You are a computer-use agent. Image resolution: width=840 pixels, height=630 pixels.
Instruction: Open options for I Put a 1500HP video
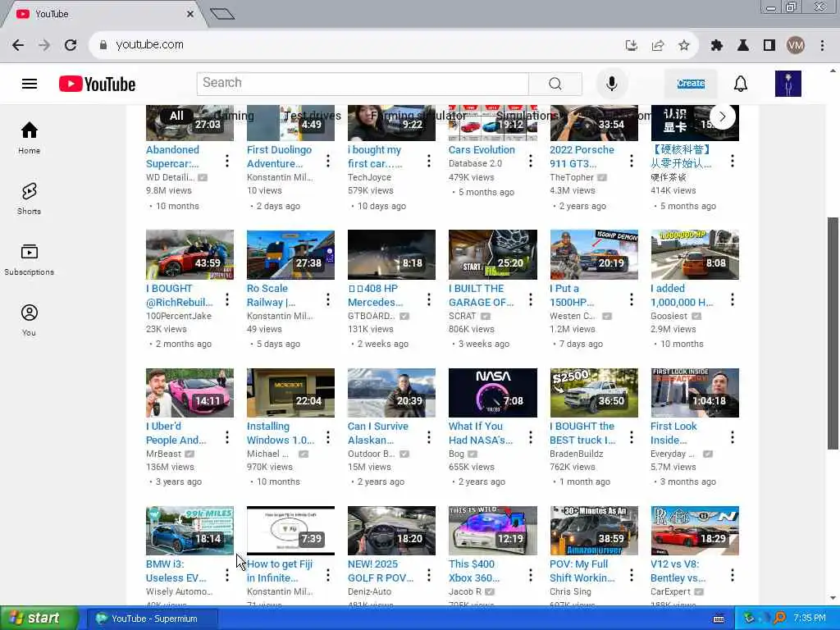coord(631,299)
